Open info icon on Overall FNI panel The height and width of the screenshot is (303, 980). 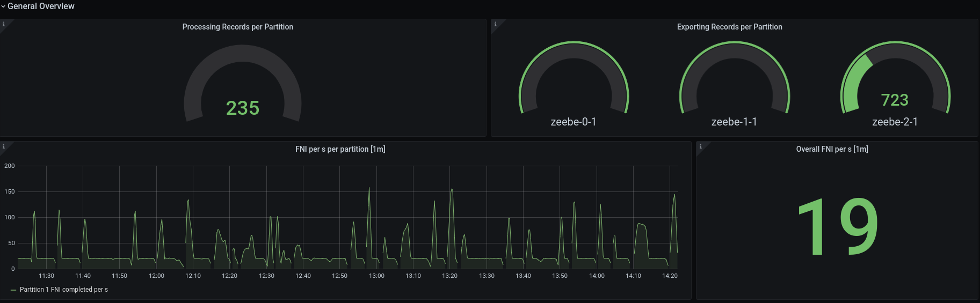tap(700, 146)
